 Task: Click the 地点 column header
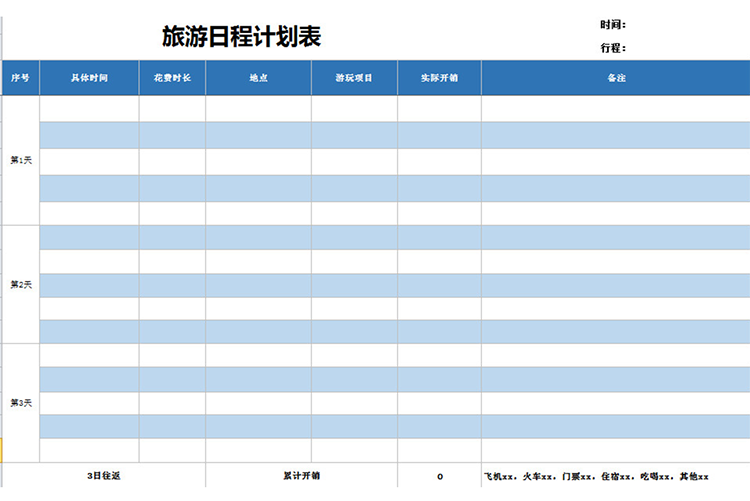258,78
